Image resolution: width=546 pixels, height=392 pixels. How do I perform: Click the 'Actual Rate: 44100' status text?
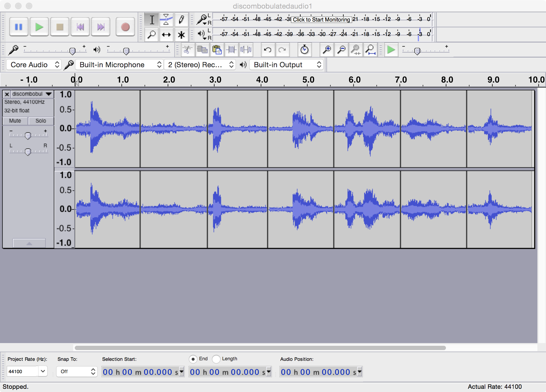tap(495, 387)
